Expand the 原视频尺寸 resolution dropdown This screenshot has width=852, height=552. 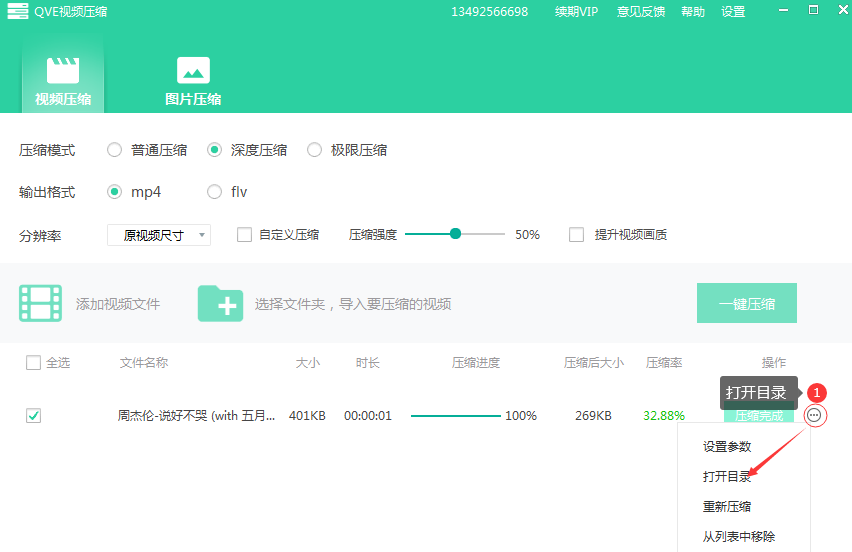pyautogui.click(x=159, y=236)
